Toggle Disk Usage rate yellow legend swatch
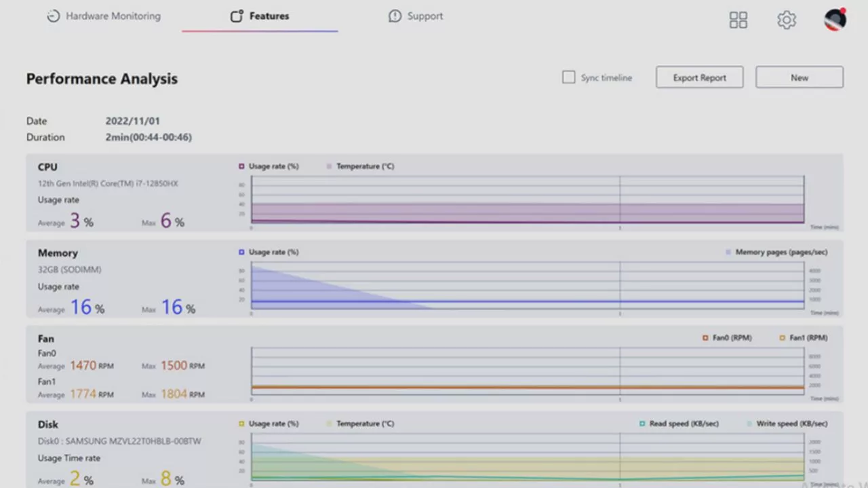Image resolution: width=868 pixels, height=488 pixels. [x=241, y=424]
